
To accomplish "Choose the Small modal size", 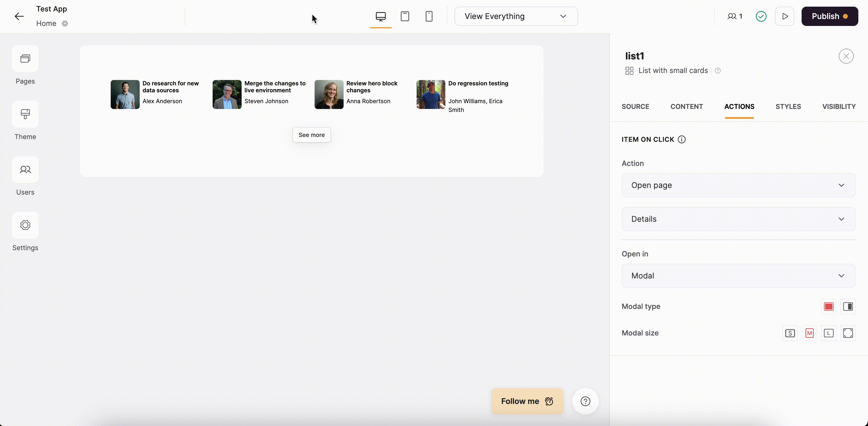I will 790,333.
